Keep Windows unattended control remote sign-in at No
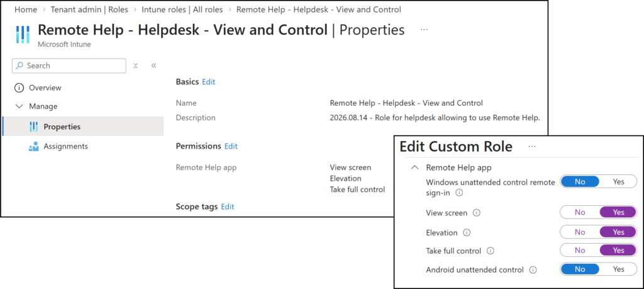The image size is (644, 289). click(x=580, y=182)
